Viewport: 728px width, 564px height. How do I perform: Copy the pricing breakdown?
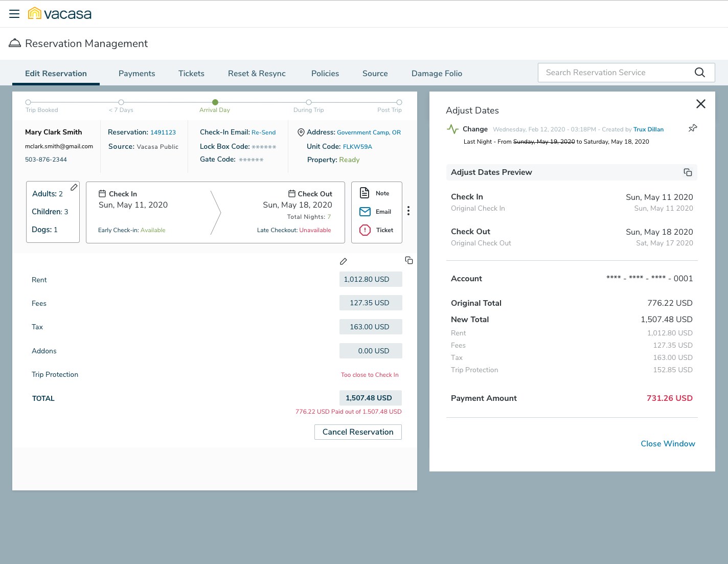(409, 260)
